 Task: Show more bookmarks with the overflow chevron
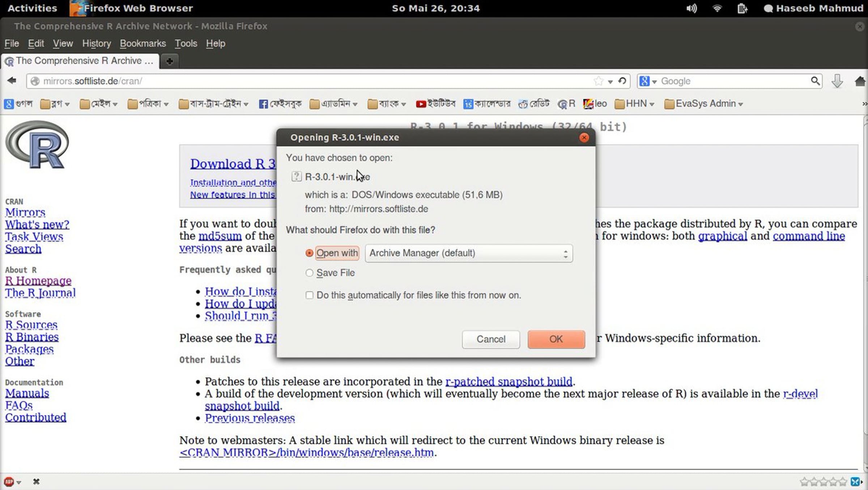tap(864, 104)
